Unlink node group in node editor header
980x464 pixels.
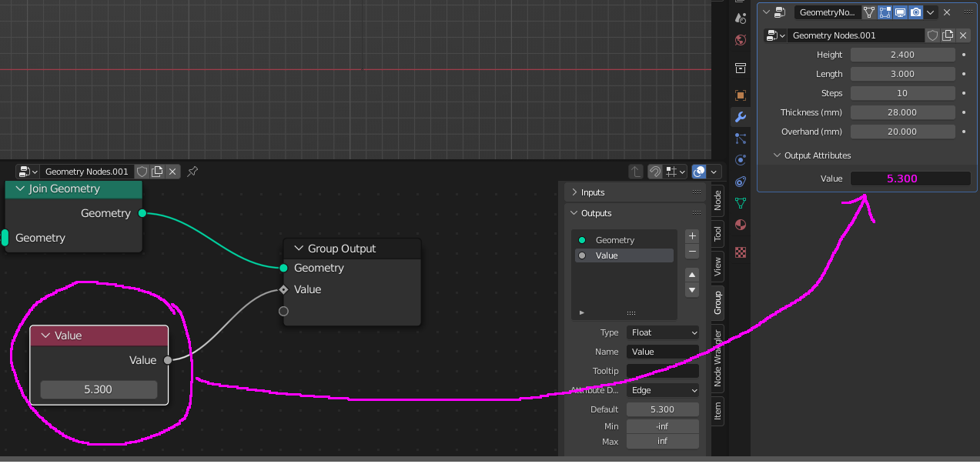click(x=173, y=172)
